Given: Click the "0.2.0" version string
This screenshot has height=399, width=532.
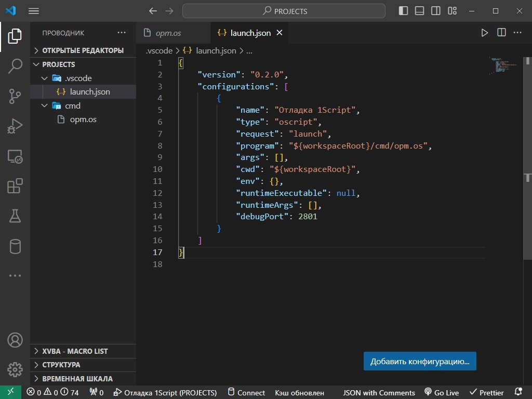Looking at the screenshot, I should (267, 75).
